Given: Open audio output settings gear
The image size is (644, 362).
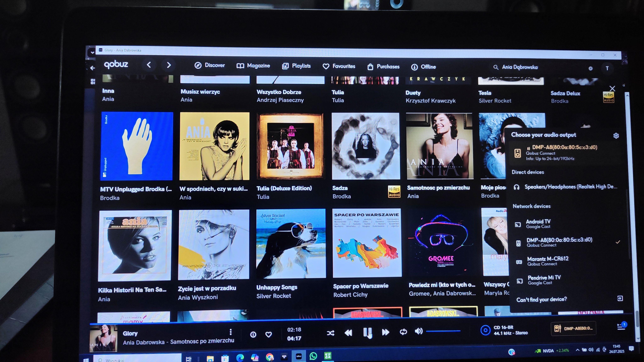Looking at the screenshot, I should (x=616, y=136).
